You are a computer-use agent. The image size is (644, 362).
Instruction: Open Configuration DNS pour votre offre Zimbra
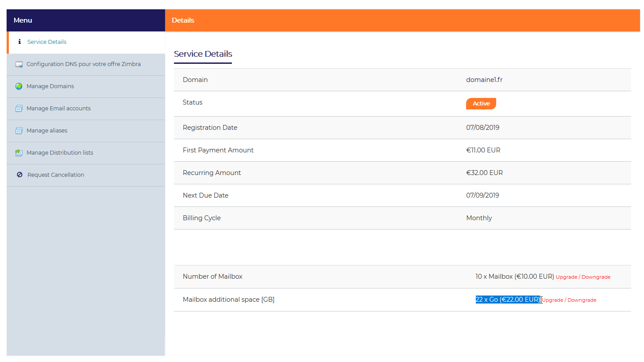click(x=86, y=64)
